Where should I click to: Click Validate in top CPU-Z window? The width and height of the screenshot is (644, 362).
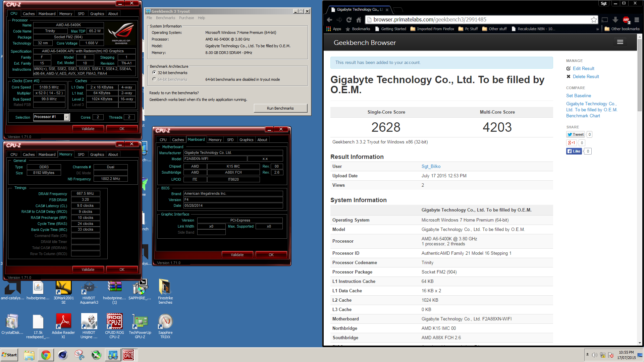coord(88,129)
